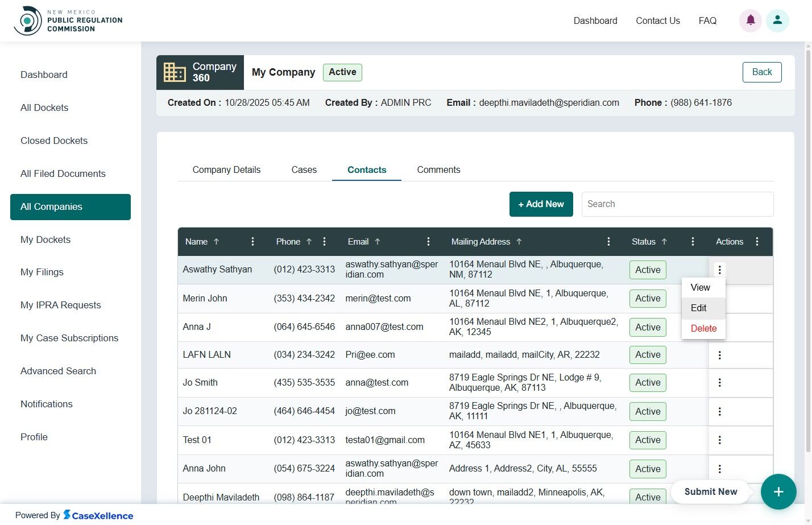The image size is (812, 525).
Task: Open Dashboard link in top navigation
Action: (x=595, y=21)
